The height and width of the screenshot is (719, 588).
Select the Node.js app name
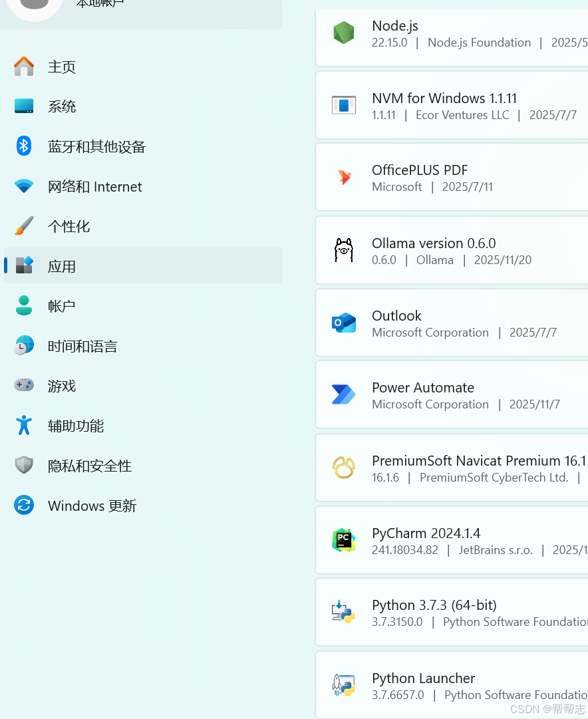tap(395, 26)
